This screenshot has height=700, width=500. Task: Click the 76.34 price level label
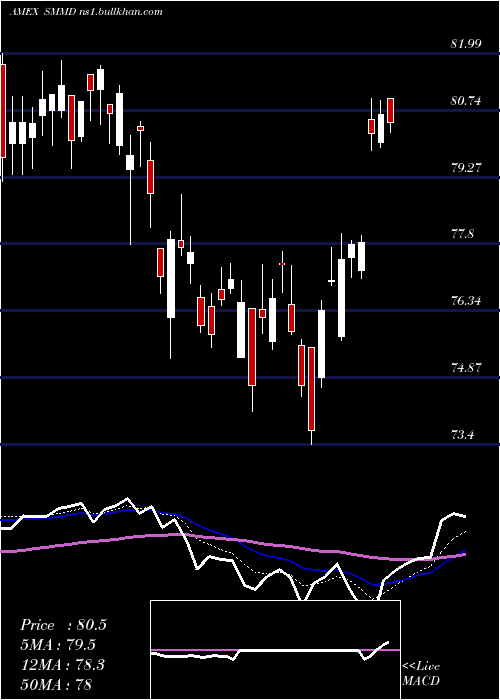coord(466,301)
